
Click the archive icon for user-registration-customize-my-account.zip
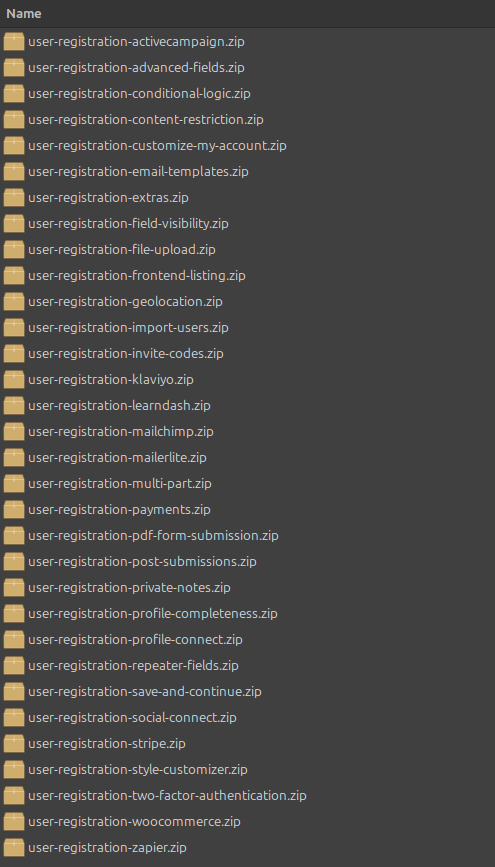[14, 145]
